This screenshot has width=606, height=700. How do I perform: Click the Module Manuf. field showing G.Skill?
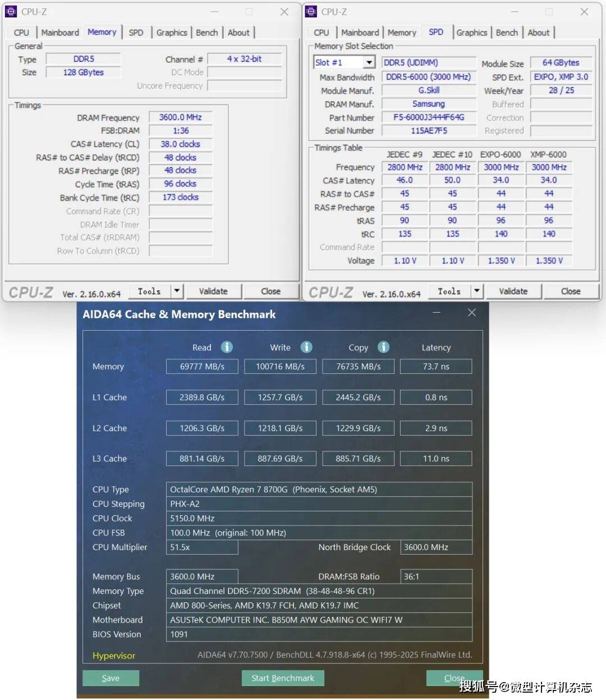pyautogui.click(x=429, y=90)
